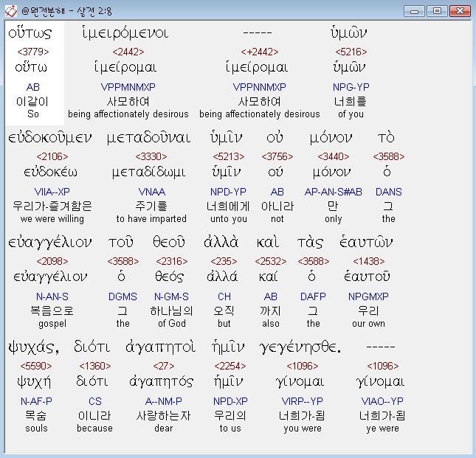Click Strong's number <2106>
Viewport: 476px width, 458px height.
tap(52, 156)
